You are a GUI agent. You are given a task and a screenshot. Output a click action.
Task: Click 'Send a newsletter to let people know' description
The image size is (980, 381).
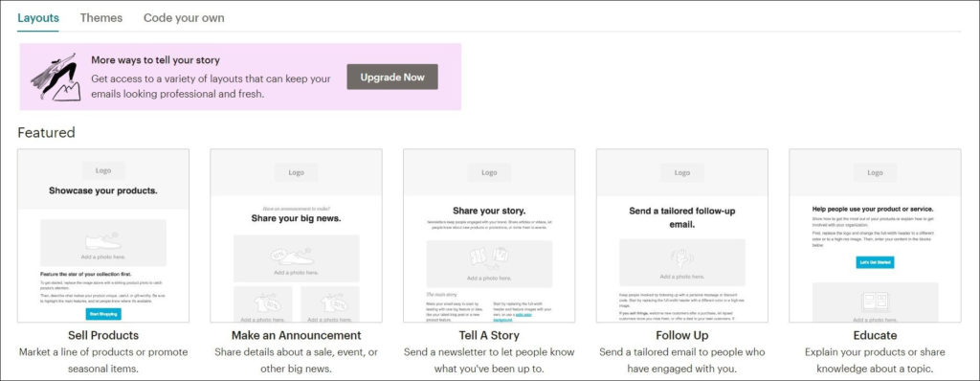click(489, 360)
